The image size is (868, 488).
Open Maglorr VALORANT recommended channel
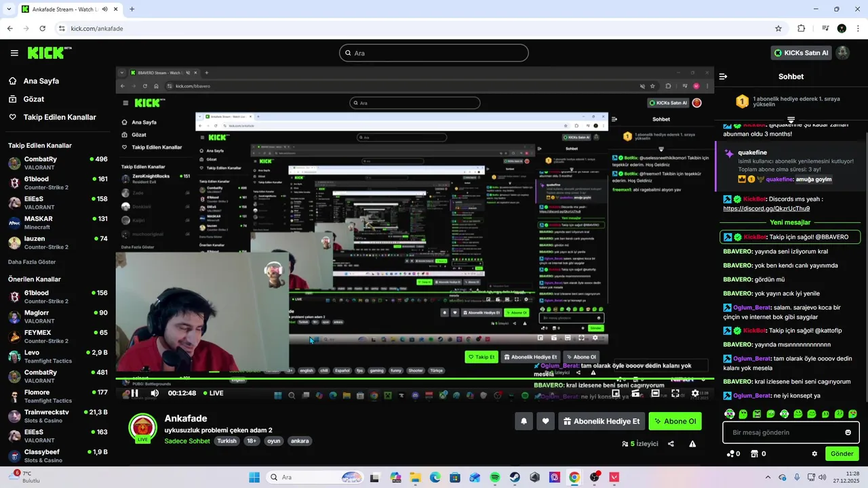pos(57,317)
